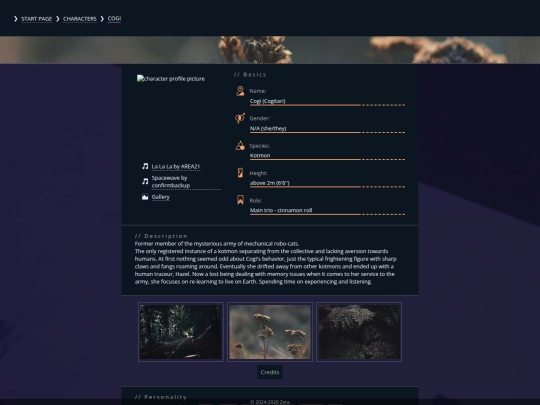The width and height of the screenshot is (540, 405).
Task: Open the Gallery link
Action: pyautogui.click(x=160, y=197)
